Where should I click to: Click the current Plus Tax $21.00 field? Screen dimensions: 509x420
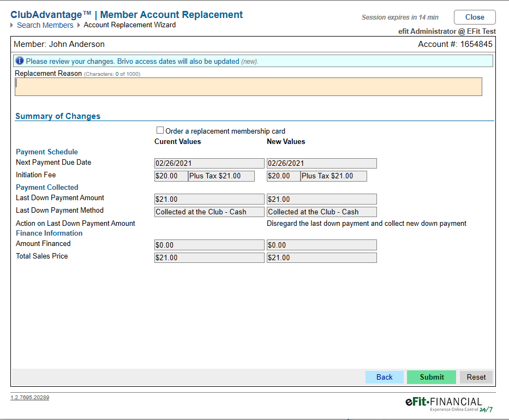point(221,176)
